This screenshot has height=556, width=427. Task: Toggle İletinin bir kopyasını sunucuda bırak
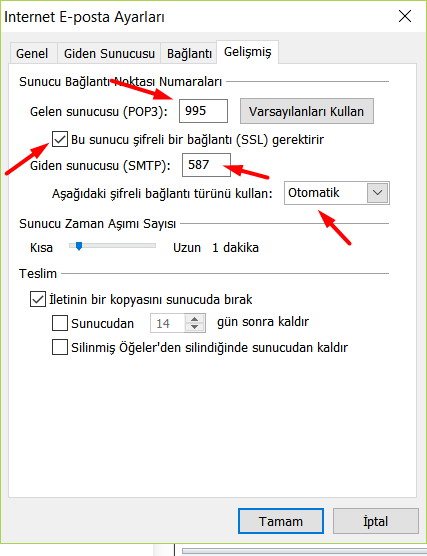click(38, 299)
